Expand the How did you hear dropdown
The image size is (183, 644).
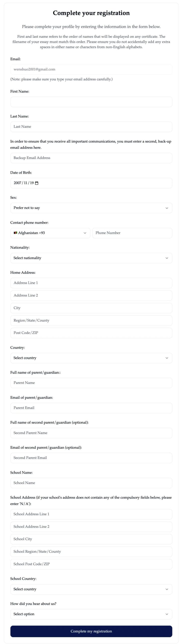91,614
